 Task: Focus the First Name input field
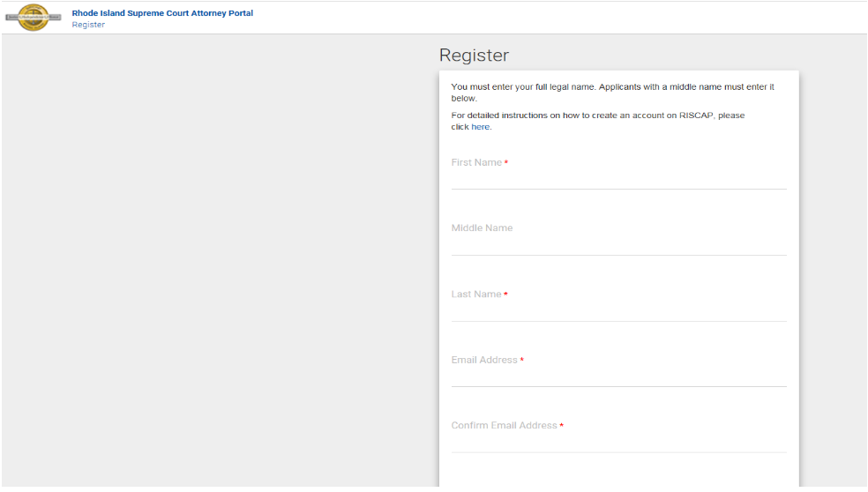[x=617, y=179]
